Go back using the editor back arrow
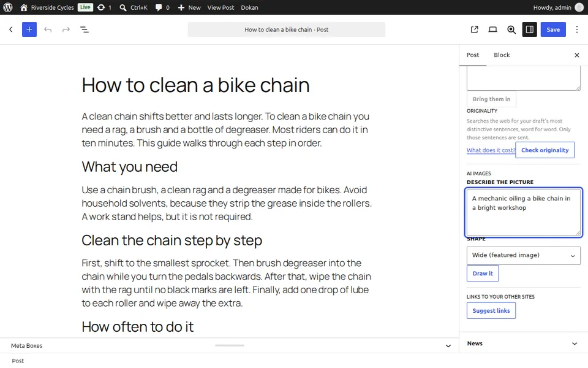 (11, 29)
